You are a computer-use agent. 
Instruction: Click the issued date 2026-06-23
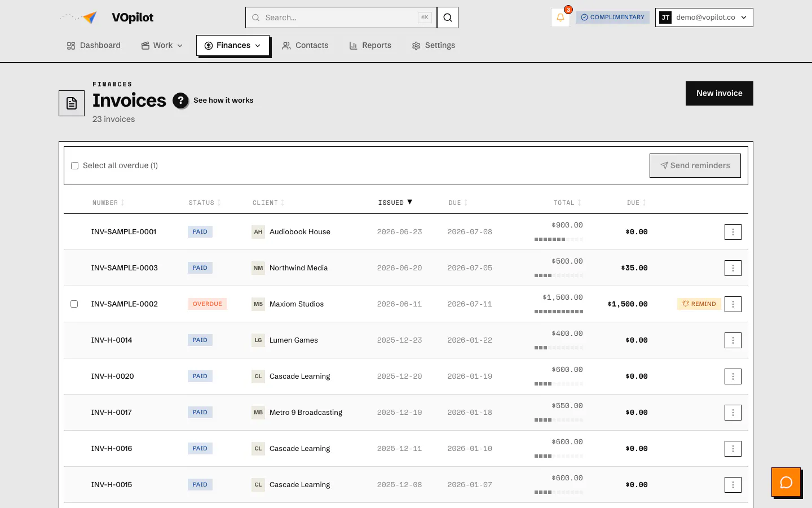400,232
